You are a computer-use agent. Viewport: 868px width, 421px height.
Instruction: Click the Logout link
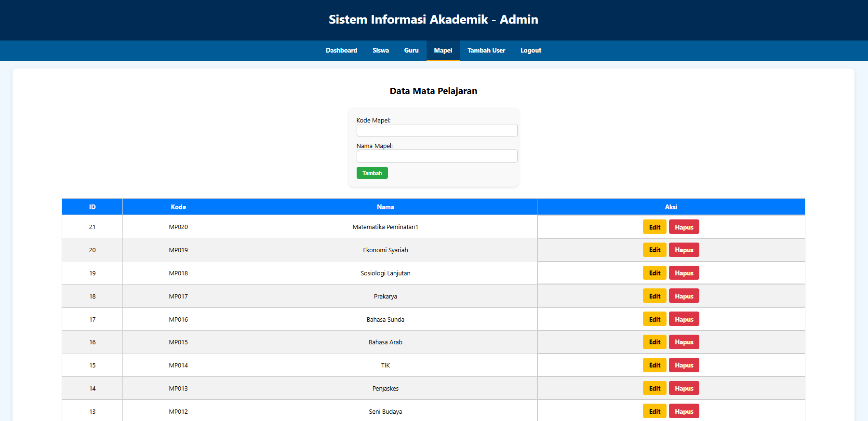[531, 50]
